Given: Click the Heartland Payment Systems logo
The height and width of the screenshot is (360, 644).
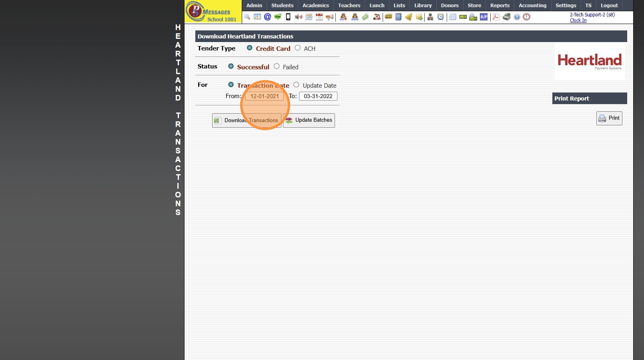Looking at the screenshot, I should pos(590,62).
